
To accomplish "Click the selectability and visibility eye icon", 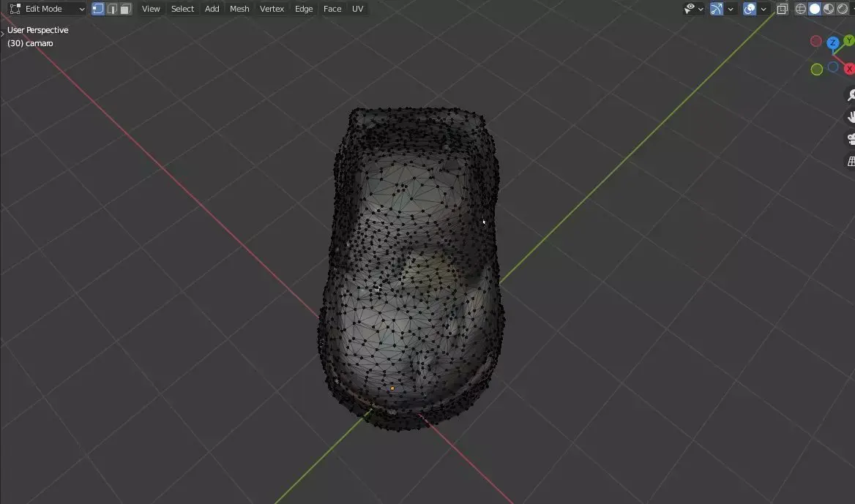I will point(690,9).
